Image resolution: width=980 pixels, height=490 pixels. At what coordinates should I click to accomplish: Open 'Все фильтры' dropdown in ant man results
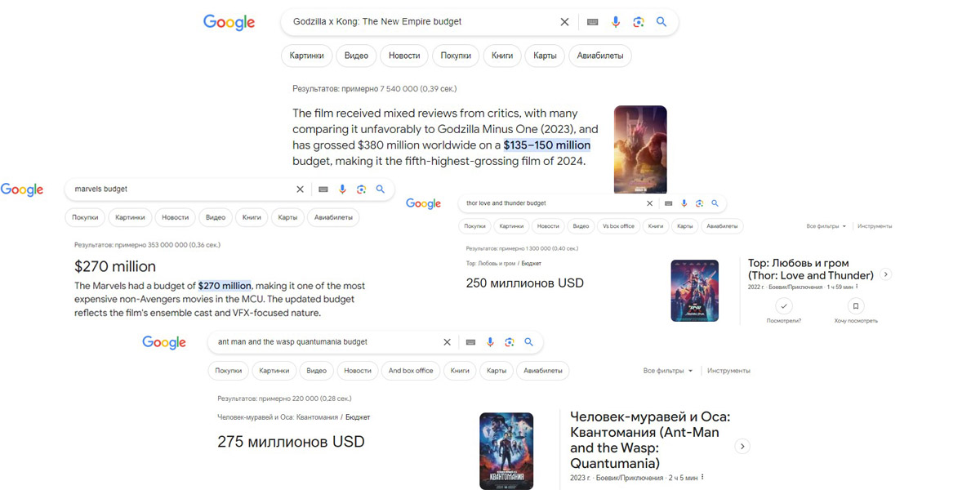click(x=668, y=371)
